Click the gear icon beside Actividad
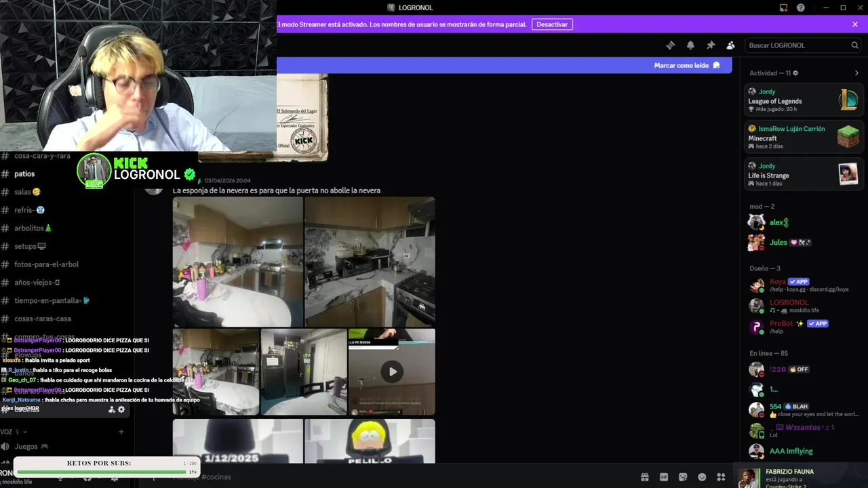 click(x=795, y=73)
